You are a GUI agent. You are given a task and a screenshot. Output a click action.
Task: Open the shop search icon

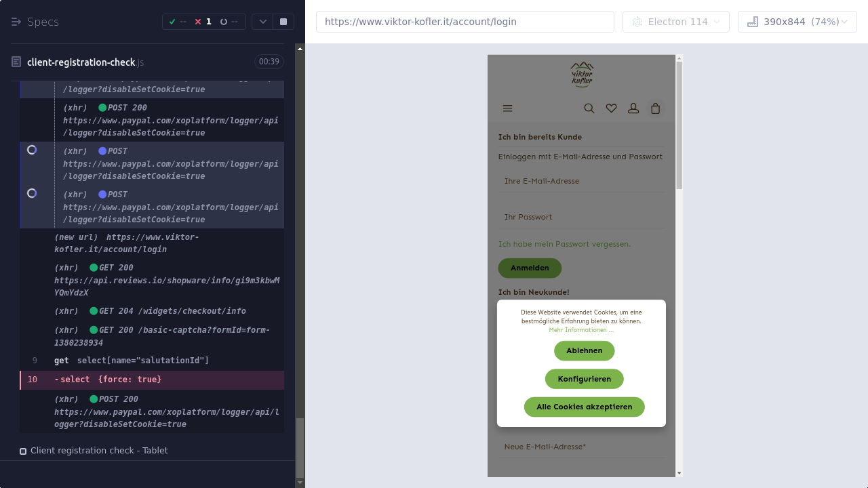tap(589, 108)
